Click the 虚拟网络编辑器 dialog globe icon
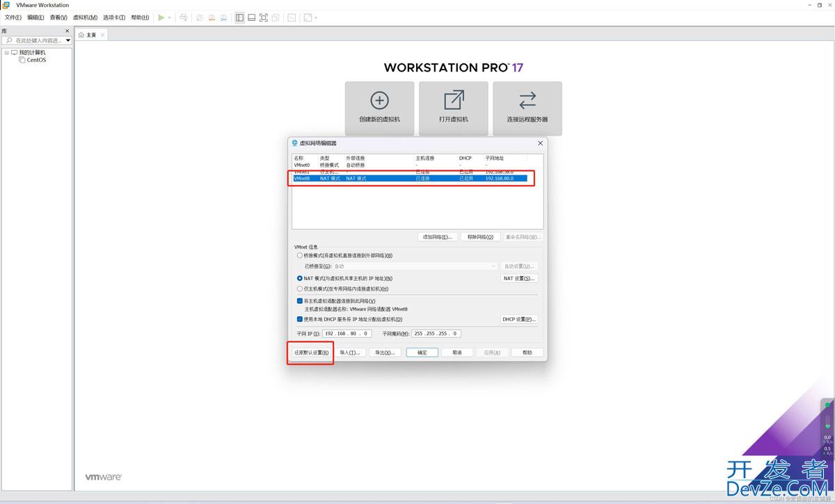Image resolution: width=835 pixels, height=504 pixels. pyautogui.click(x=294, y=143)
